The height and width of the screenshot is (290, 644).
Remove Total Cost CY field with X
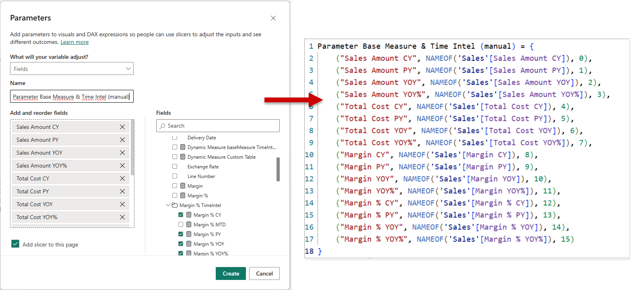click(x=122, y=178)
